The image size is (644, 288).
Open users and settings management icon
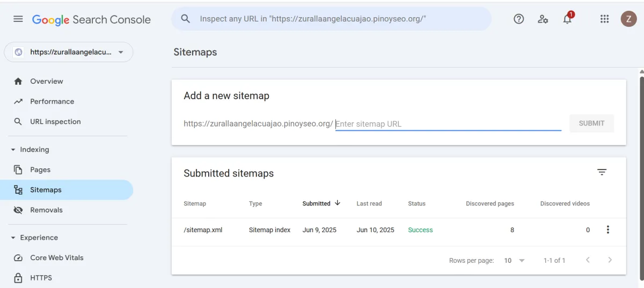(543, 19)
